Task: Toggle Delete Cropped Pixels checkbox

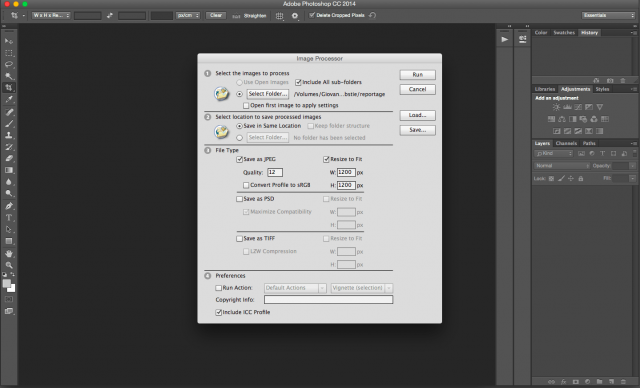Action: point(312,16)
